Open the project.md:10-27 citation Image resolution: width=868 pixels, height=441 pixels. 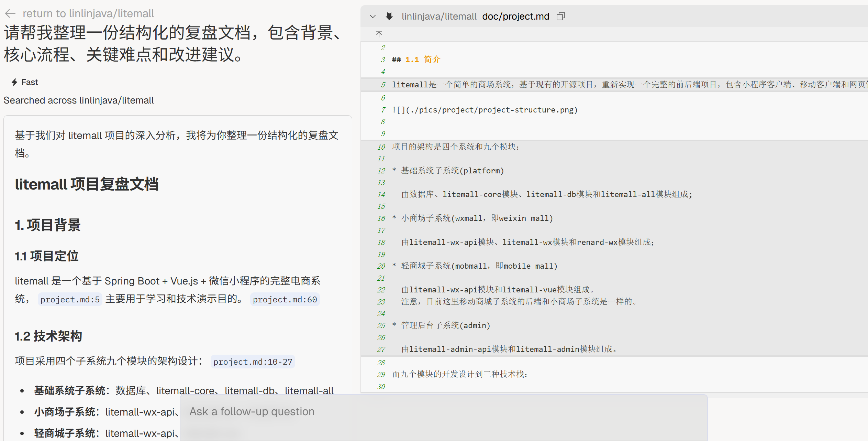pyautogui.click(x=253, y=362)
